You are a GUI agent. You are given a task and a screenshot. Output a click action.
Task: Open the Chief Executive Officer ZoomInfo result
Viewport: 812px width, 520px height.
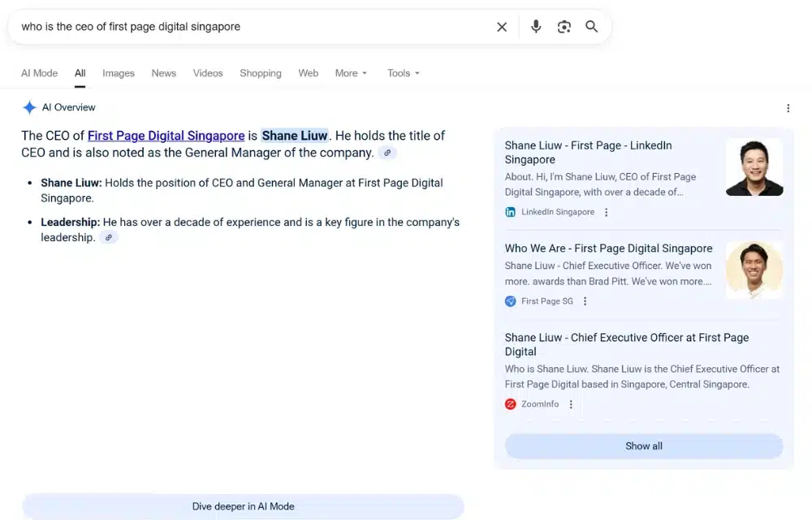click(627, 344)
